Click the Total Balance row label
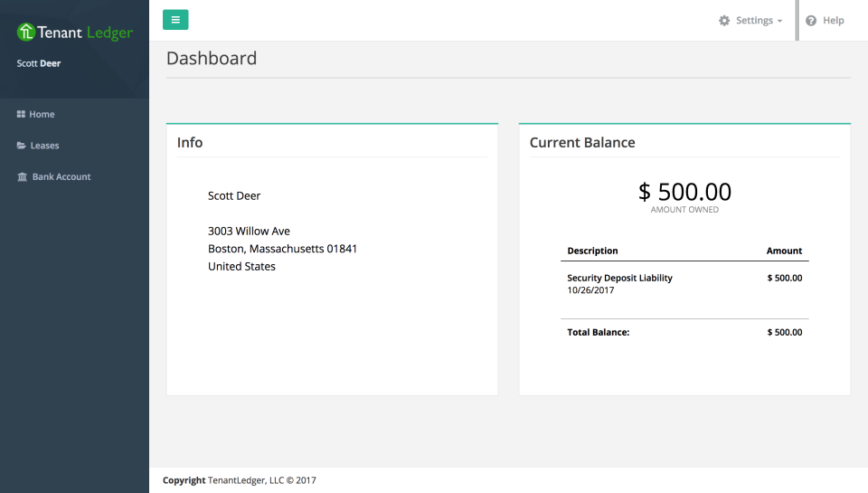This screenshot has height=493, width=868. tap(598, 332)
